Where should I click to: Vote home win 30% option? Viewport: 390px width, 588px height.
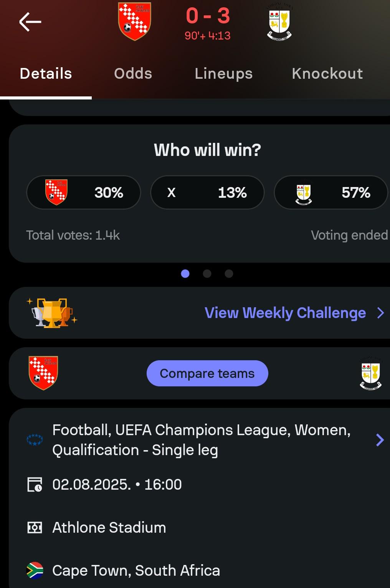coord(84,192)
